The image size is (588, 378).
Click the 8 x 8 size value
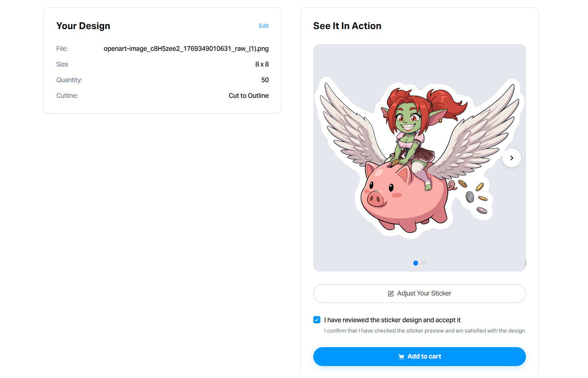[262, 64]
